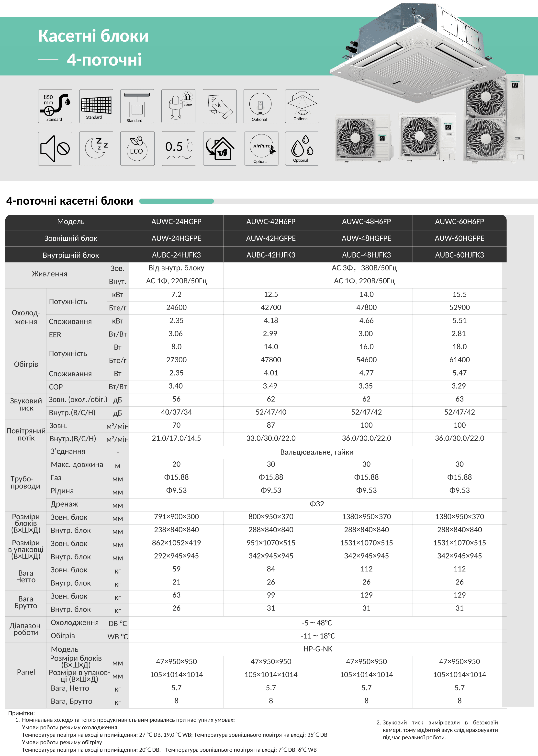Click the 'Касетні блоки' heading
Image resolution: width=538 pixels, height=756 pixels.
pos(93,36)
